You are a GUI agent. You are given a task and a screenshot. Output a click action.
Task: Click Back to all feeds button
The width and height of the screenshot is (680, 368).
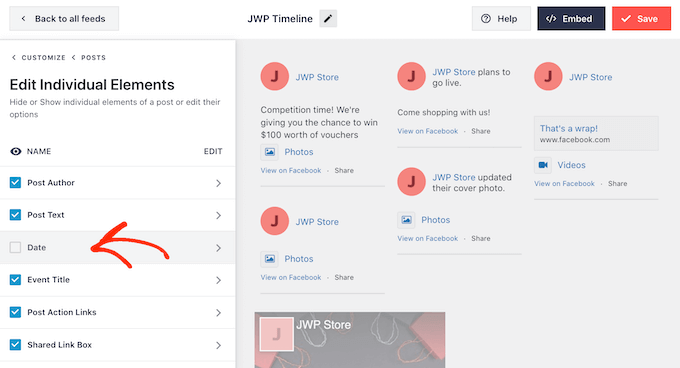point(64,19)
